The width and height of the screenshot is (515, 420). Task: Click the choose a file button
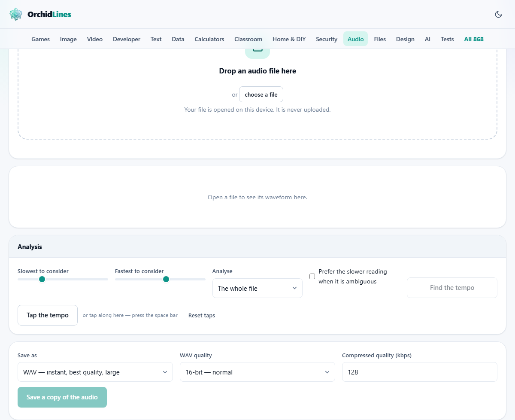(261, 94)
